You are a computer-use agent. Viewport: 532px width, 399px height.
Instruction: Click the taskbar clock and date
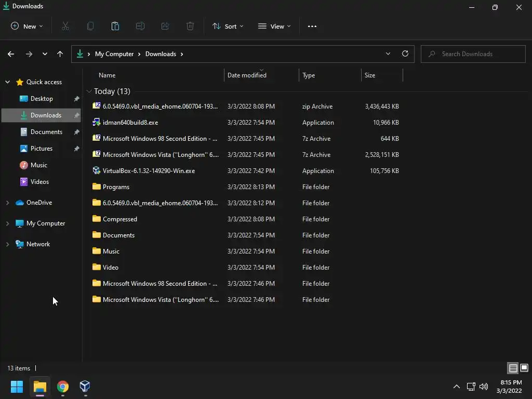pyautogui.click(x=509, y=387)
